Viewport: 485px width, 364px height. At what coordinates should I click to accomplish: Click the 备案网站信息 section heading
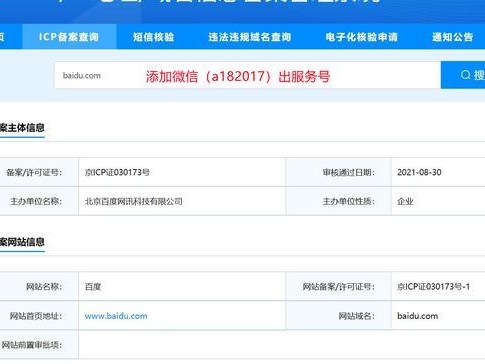click(22, 242)
